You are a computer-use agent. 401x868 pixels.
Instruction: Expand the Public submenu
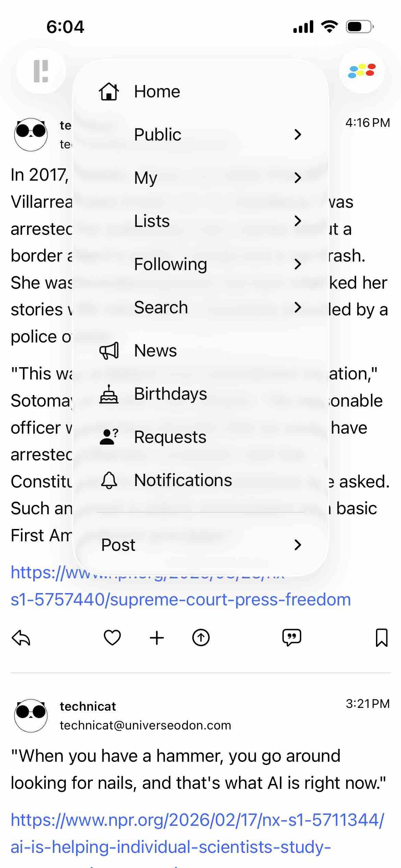click(200, 134)
